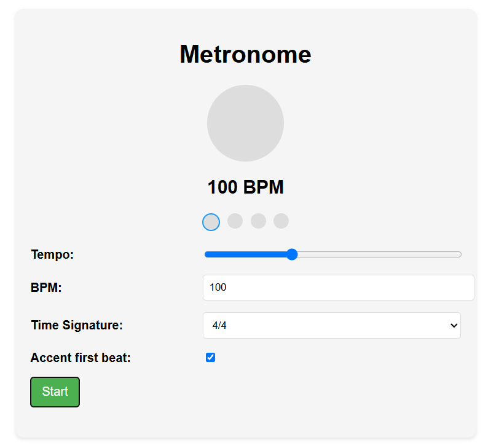Click the blue Tempo slider thumb
491x448 pixels.
click(x=292, y=254)
